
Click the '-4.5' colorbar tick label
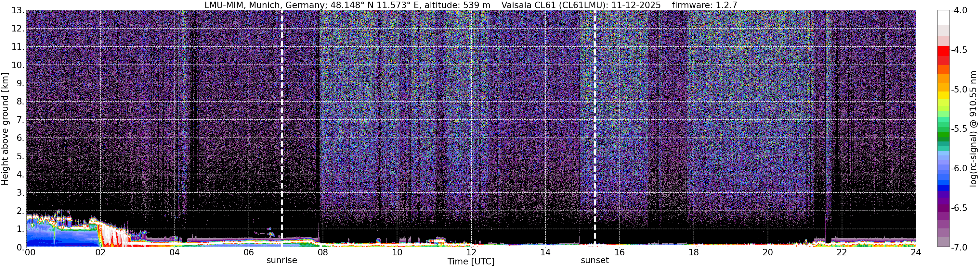tap(959, 50)
